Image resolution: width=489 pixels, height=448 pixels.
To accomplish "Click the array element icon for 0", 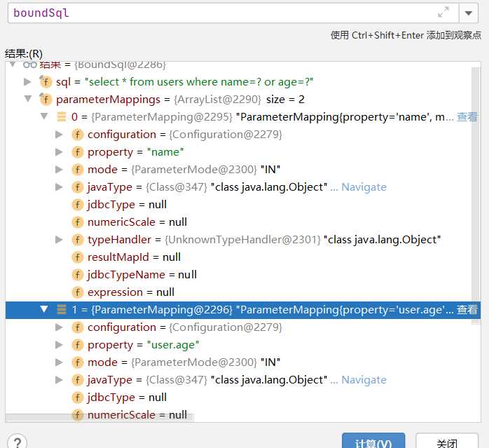I will coord(62,117).
